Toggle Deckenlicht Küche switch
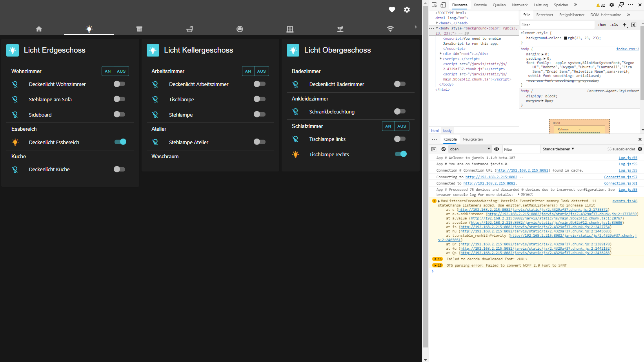Viewport: 644px width, 362px height. [x=119, y=169]
